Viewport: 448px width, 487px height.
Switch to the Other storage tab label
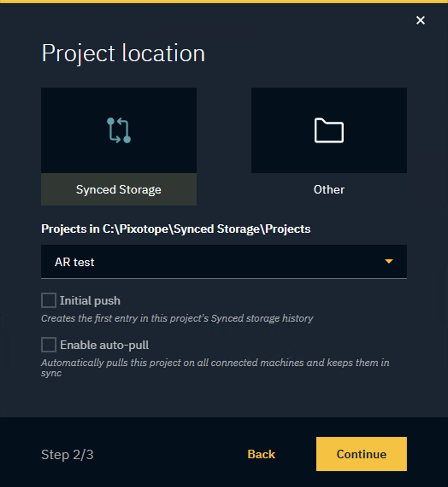329,189
